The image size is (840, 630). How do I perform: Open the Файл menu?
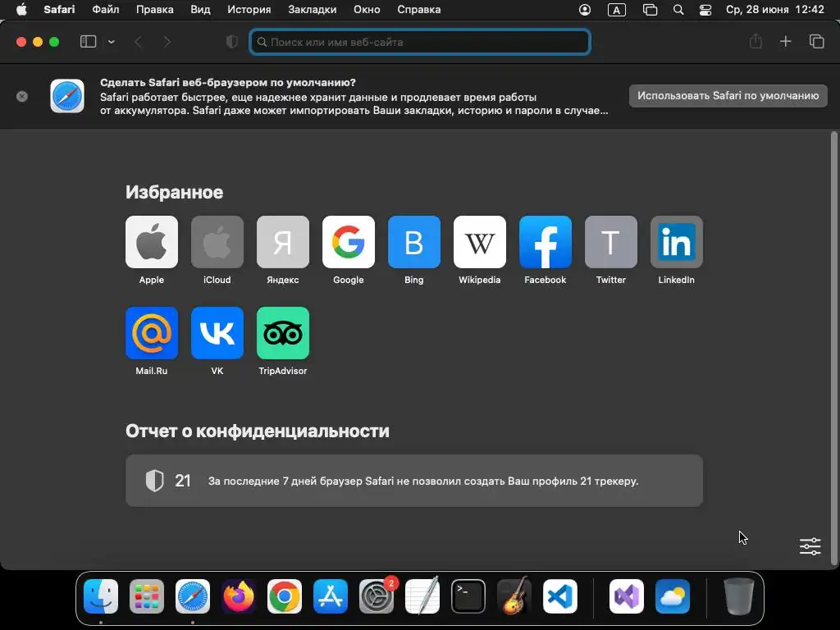[106, 10]
